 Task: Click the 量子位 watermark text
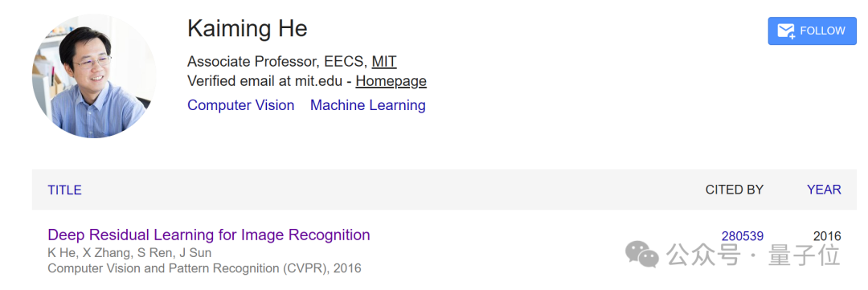[804, 255]
